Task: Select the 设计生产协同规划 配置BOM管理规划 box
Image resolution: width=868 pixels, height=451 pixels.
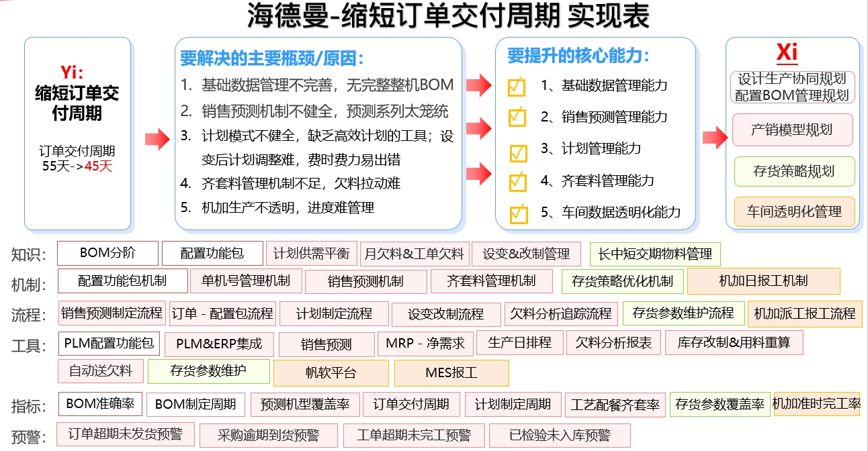Action: click(x=792, y=87)
